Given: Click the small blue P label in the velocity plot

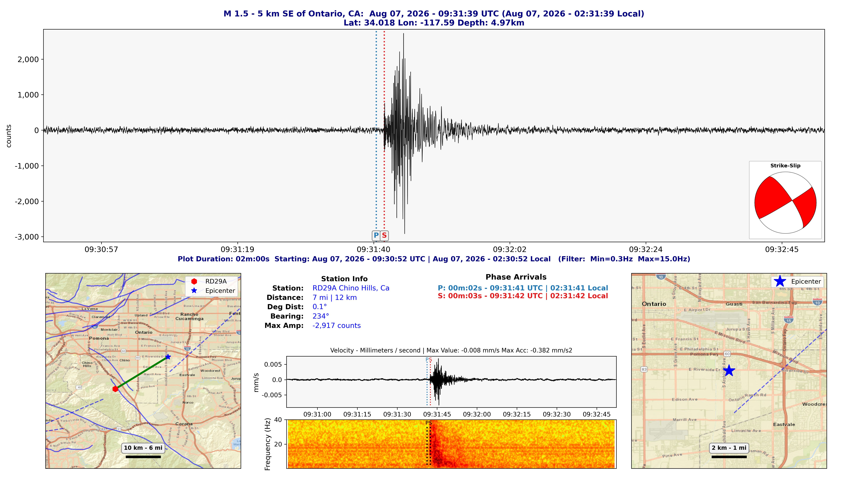Looking at the screenshot, I should (427, 360).
